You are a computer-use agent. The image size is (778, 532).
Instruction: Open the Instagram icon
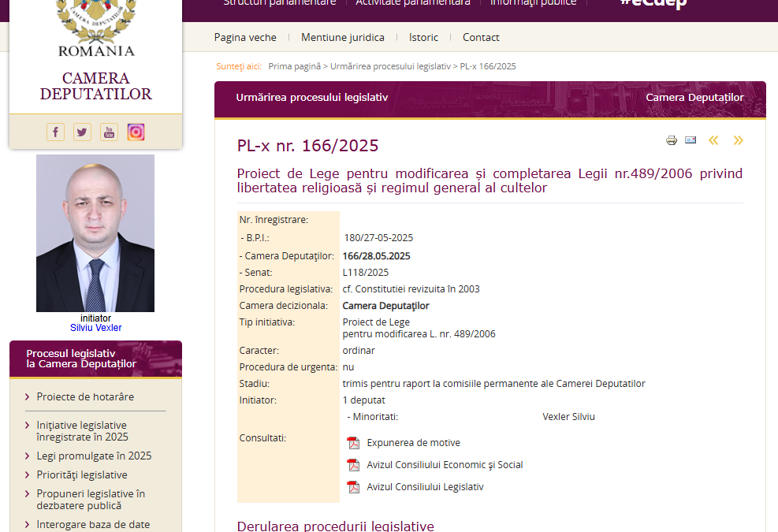click(136, 132)
